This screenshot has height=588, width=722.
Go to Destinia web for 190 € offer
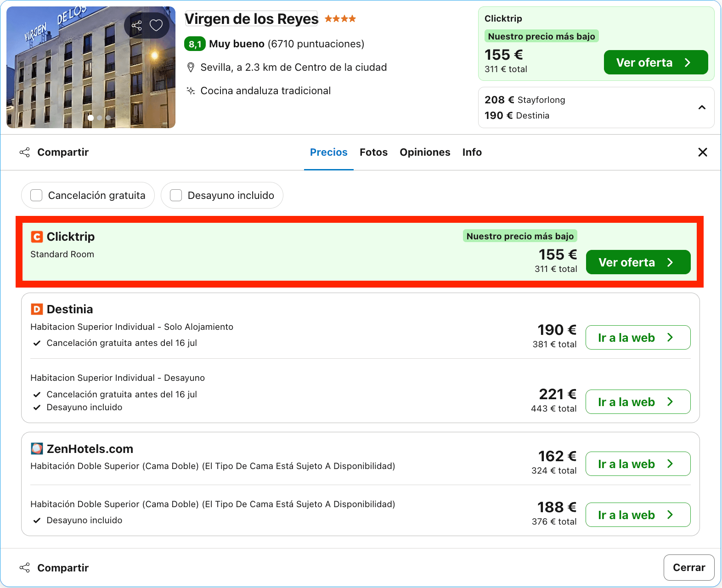point(638,338)
